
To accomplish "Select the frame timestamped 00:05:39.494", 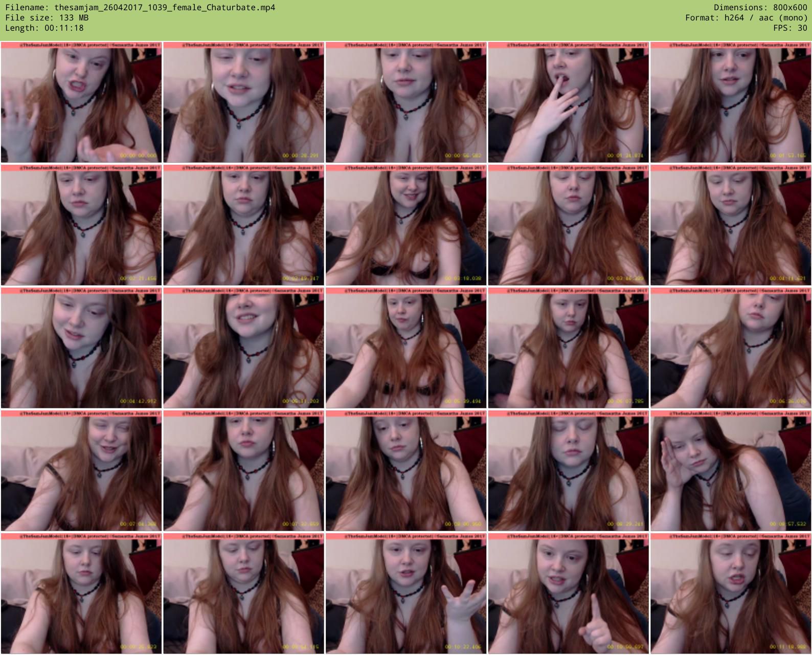I will (406, 348).
